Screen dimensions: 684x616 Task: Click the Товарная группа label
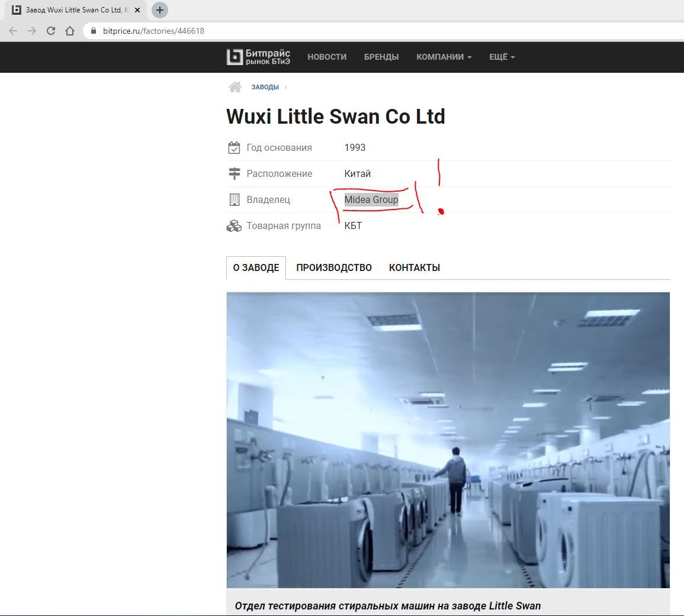[284, 226]
